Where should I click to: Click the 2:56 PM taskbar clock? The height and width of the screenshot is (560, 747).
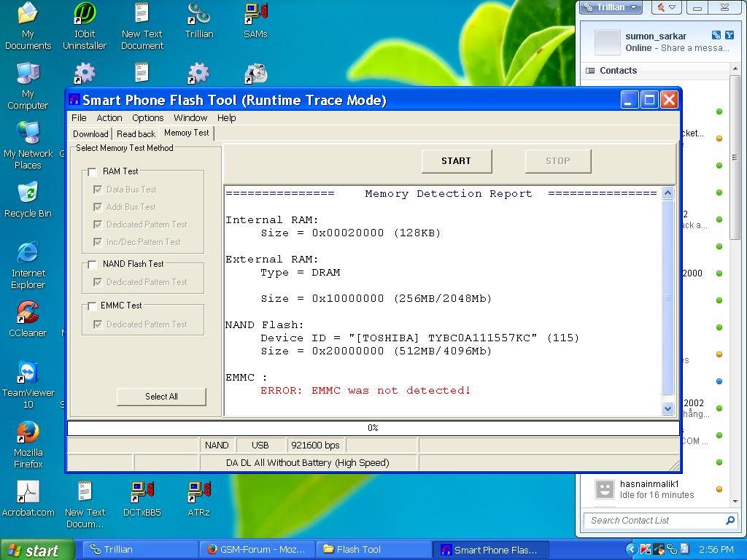pyautogui.click(x=716, y=550)
